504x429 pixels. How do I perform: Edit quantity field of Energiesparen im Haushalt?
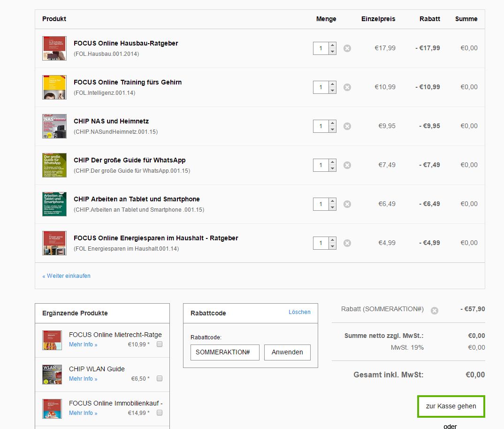(321, 243)
